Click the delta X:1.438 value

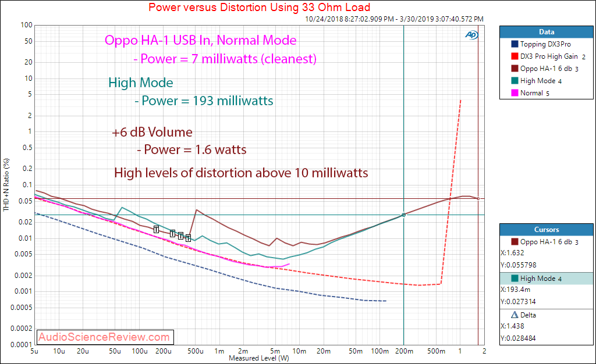click(512, 326)
